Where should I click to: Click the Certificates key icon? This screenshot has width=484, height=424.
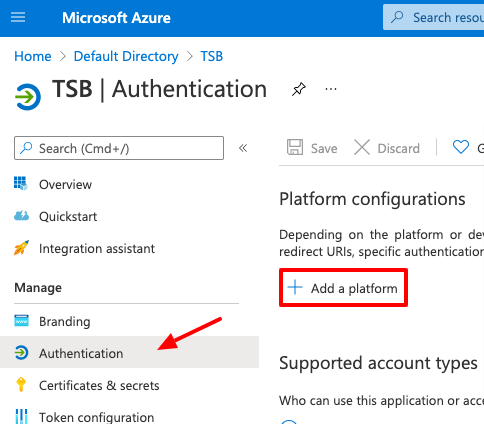click(21, 385)
